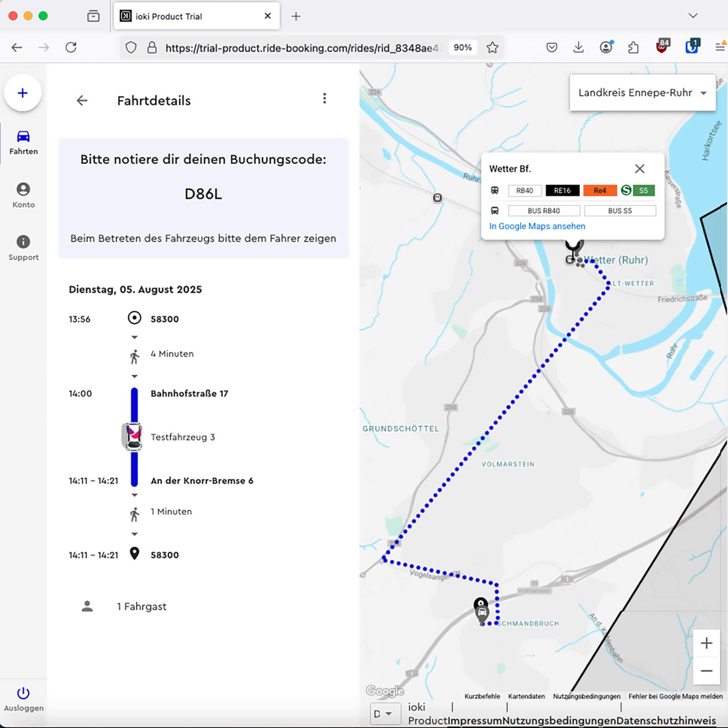Click the Firefox View icon
728x728 pixels.
click(93, 16)
